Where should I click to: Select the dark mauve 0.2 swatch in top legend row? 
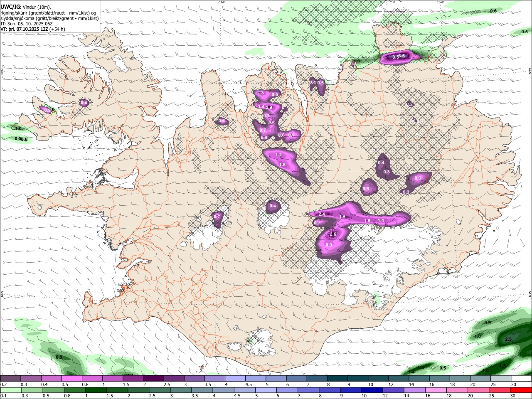10,379
